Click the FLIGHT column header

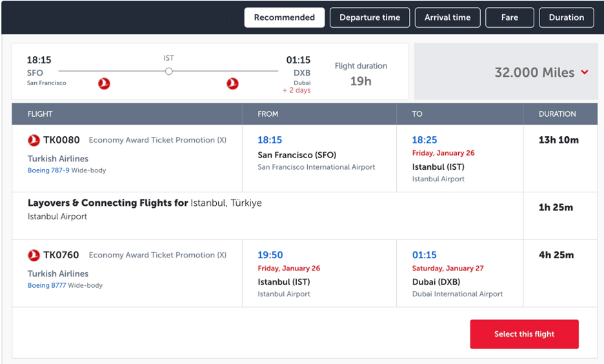[x=40, y=114]
